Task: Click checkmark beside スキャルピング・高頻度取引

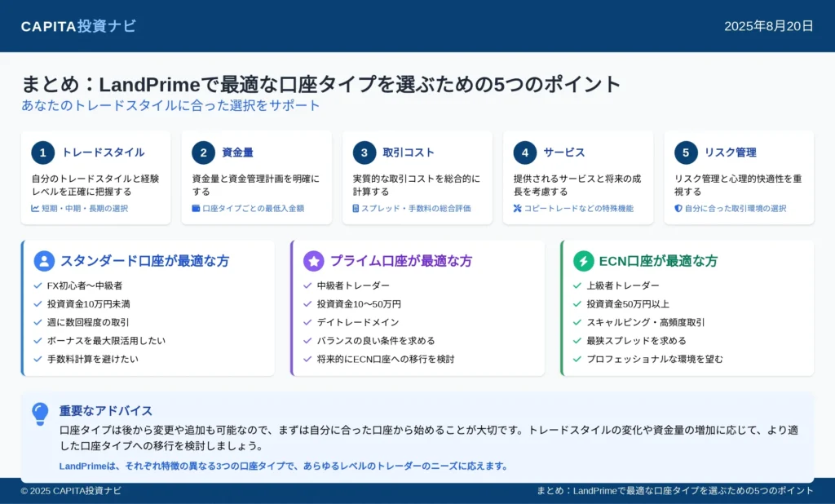Action: coord(577,322)
